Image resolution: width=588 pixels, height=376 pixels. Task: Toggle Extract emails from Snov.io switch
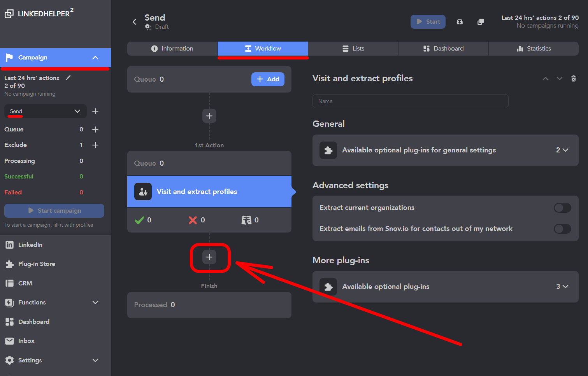coord(562,229)
